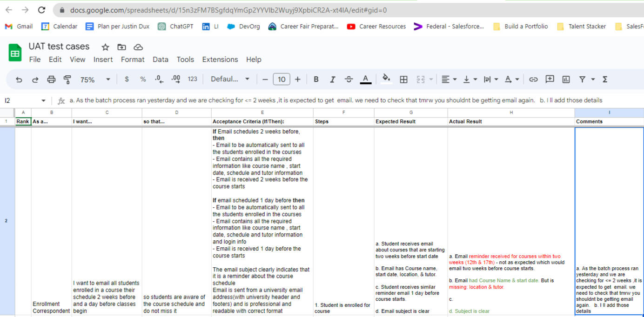Click the Undo arrow in toolbar

[x=19, y=79]
